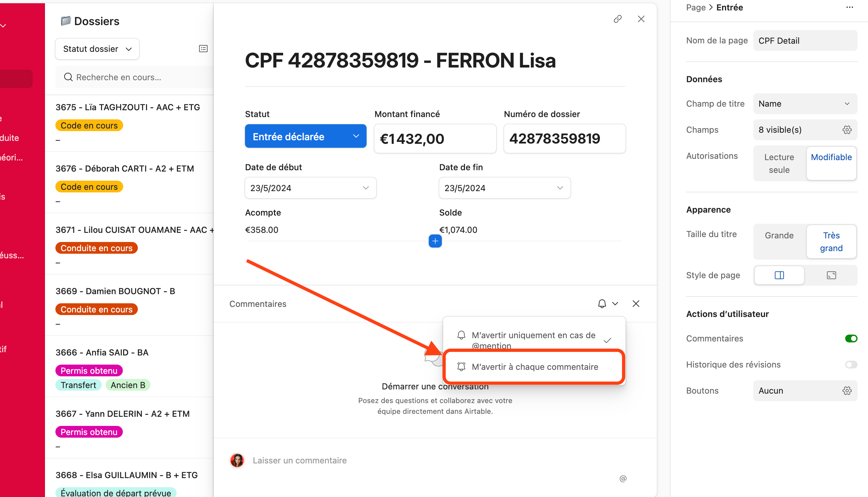Choose Grande title size

[779, 242]
